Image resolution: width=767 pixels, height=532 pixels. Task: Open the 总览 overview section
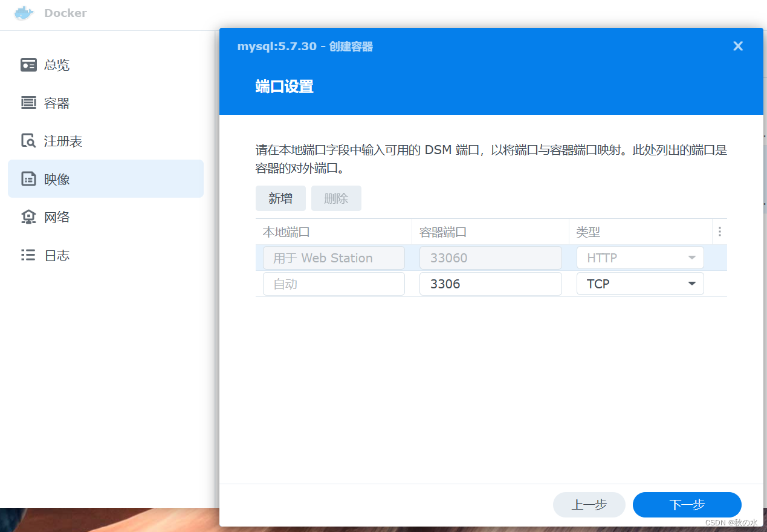(x=106, y=65)
